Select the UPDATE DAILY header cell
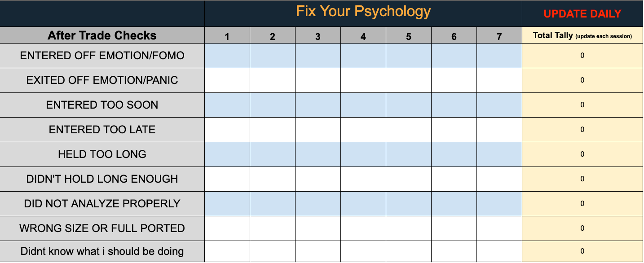The width and height of the screenshot is (644, 263). click(x=582, y=13)
